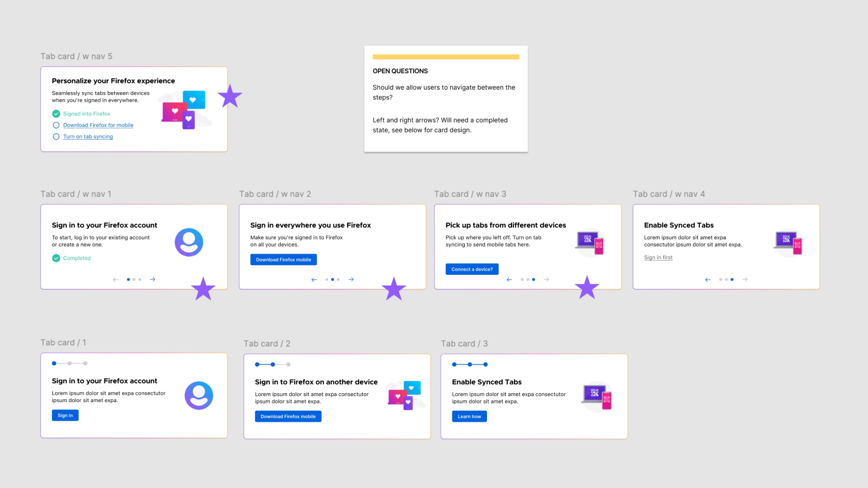Click the left arrow in nav 4 card
The image size is (868, 488).
click(x=708, y=280)
